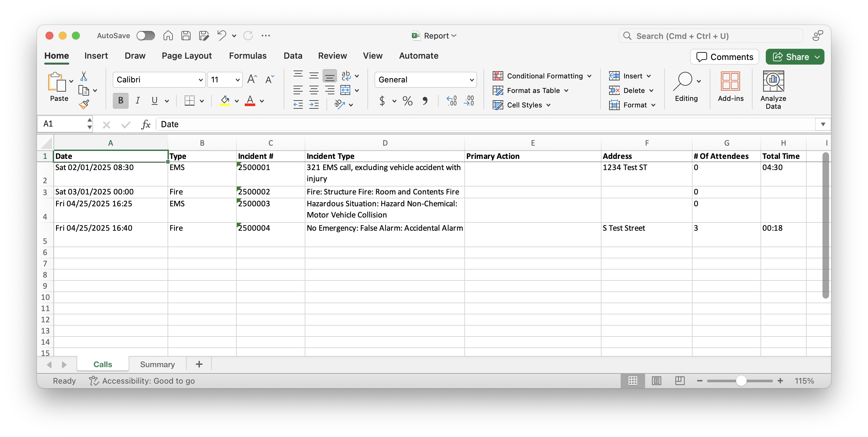Switch to the Formulas ribbon tab
Image resolution: width=868 pixels, height=437 pixels.
(x=248, y=56)
